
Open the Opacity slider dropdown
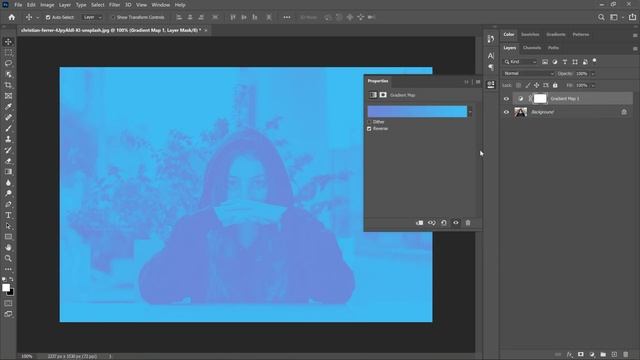[x=593, y=74]
